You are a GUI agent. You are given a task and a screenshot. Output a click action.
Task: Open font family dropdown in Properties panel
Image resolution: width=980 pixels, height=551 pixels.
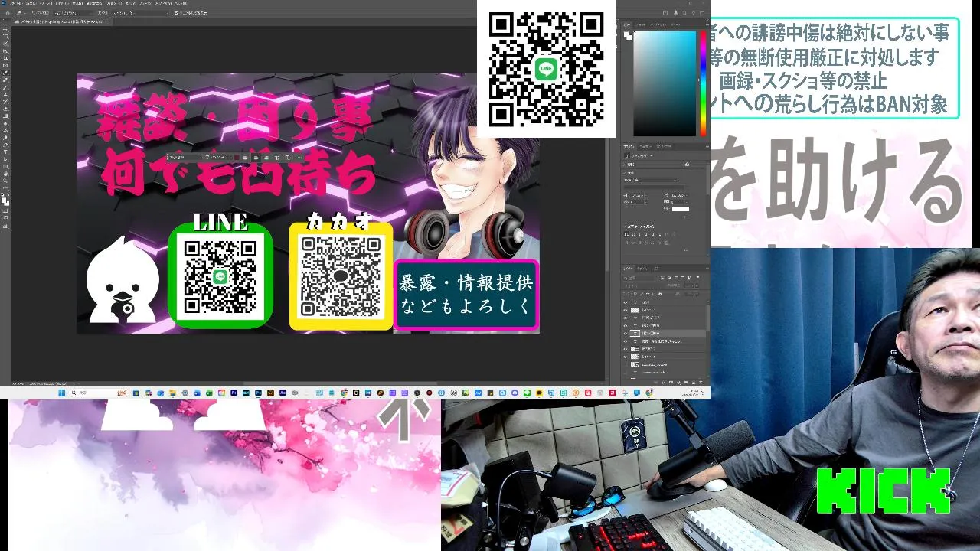point(651,180)
